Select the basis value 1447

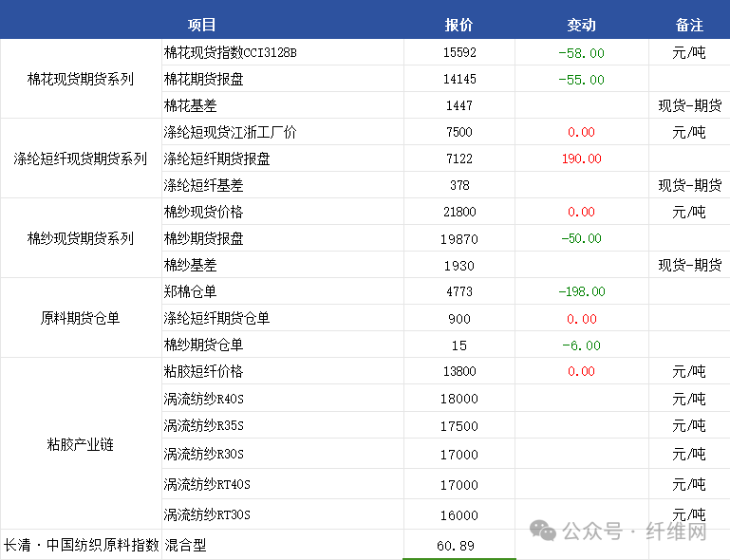[459, 105]
